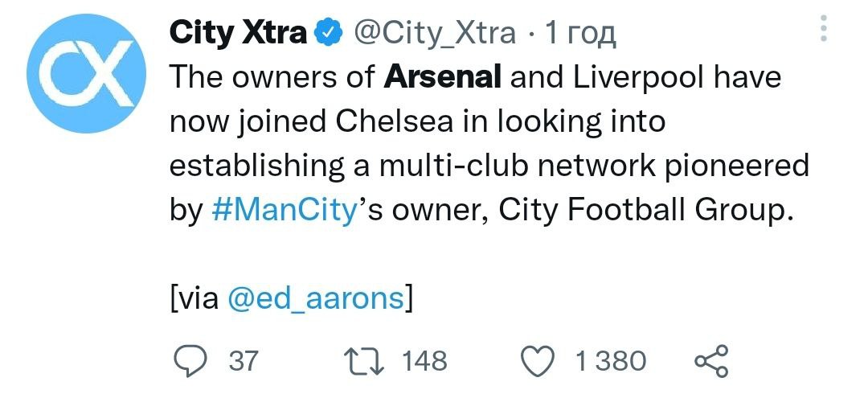The width and height of the screenshot is (868, 394).
Task: Click the @City_Xtra handle
Action: 434,33
